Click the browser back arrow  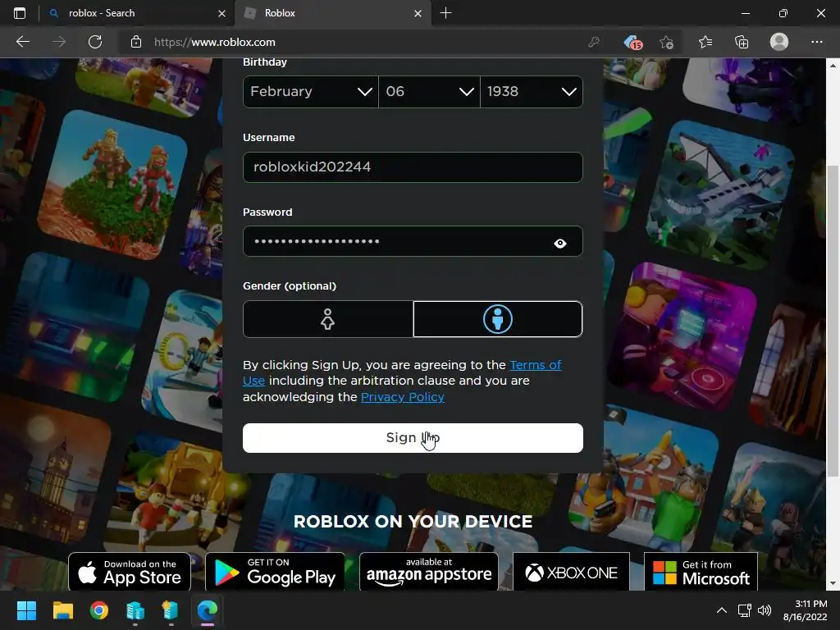(22, 42)
